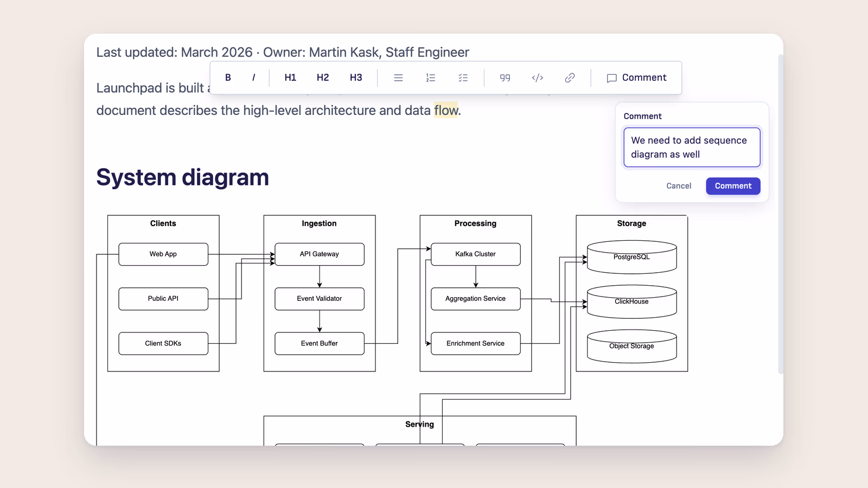Viewport: 868px width, 488px height.
Task: Set Heading 2 style
Action: coord(323,78)
